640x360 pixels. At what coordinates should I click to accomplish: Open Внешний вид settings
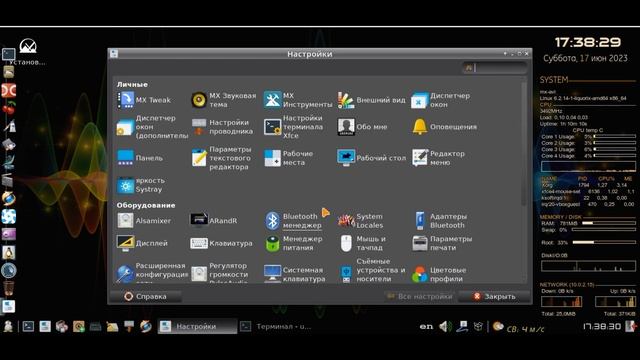[x=371, y=100]
